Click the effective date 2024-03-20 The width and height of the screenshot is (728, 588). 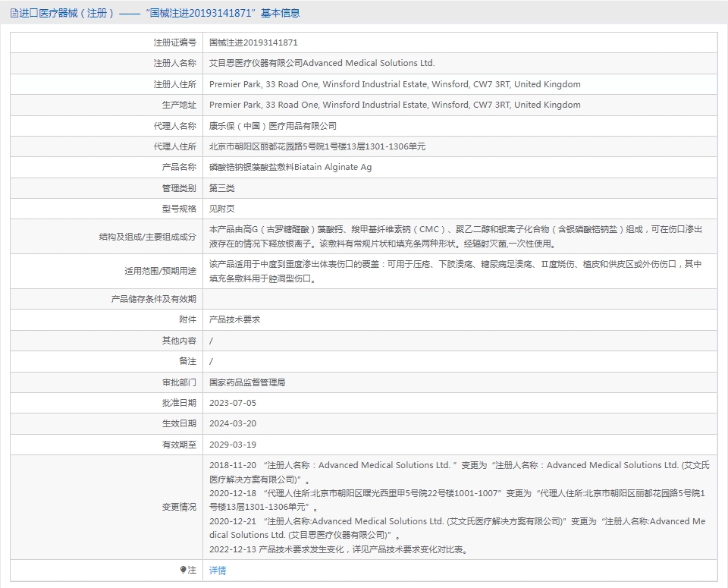(233, 423)
